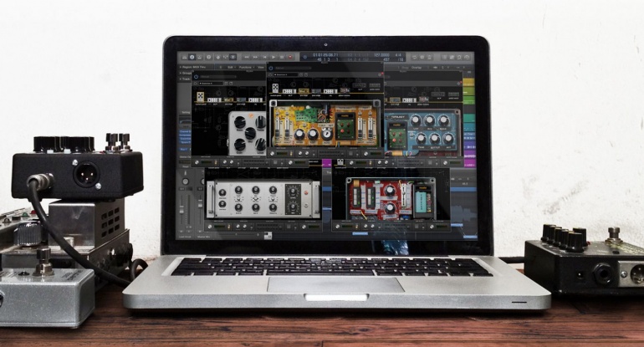Screen dimensions: 644x347
Task: Click upper large knob in silver rack's dark panel
Action: (293, 191)
